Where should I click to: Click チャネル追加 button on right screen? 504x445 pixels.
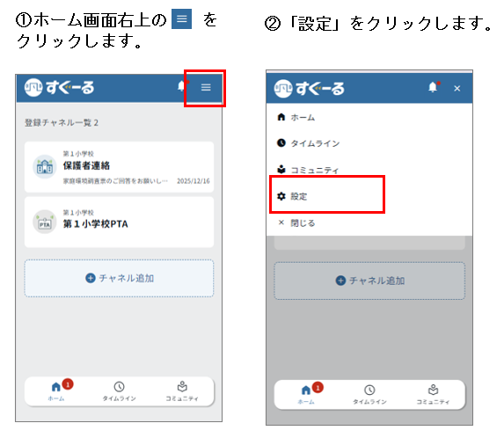369,281
